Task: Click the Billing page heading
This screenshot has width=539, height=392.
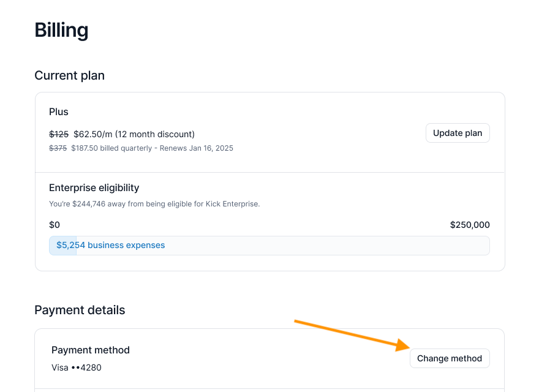Action: (x=61, y=30)
